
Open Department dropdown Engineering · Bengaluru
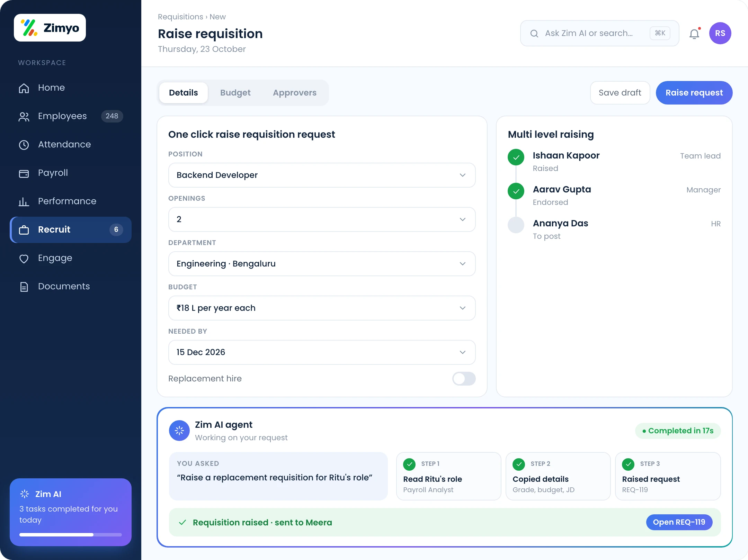click(x=322, y=264)
